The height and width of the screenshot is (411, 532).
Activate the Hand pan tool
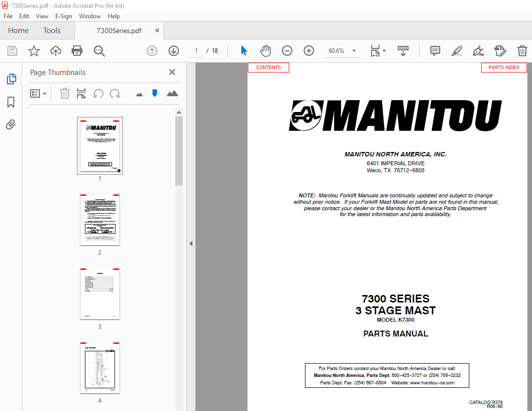pos(266,51)
